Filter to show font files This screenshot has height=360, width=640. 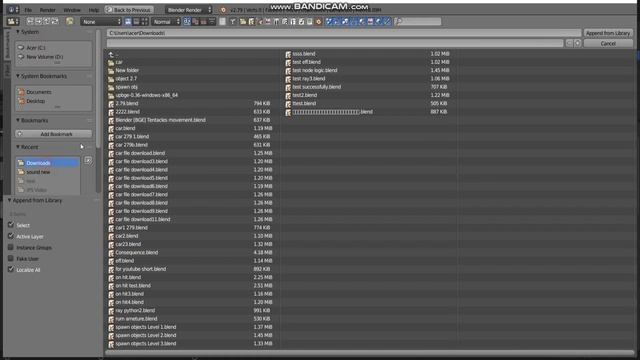[293, 21]
